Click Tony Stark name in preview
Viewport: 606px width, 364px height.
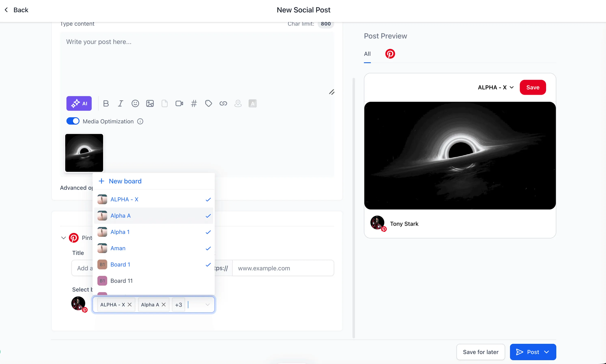404,224
